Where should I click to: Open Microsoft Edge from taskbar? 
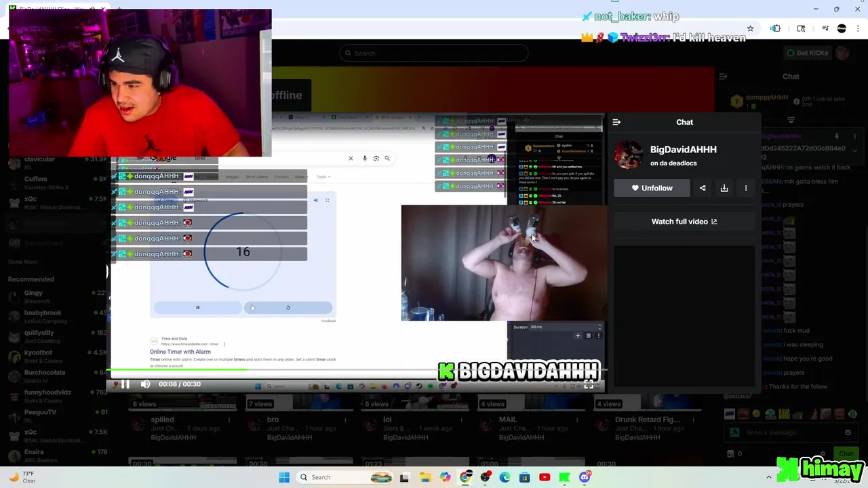pos(505,477)
